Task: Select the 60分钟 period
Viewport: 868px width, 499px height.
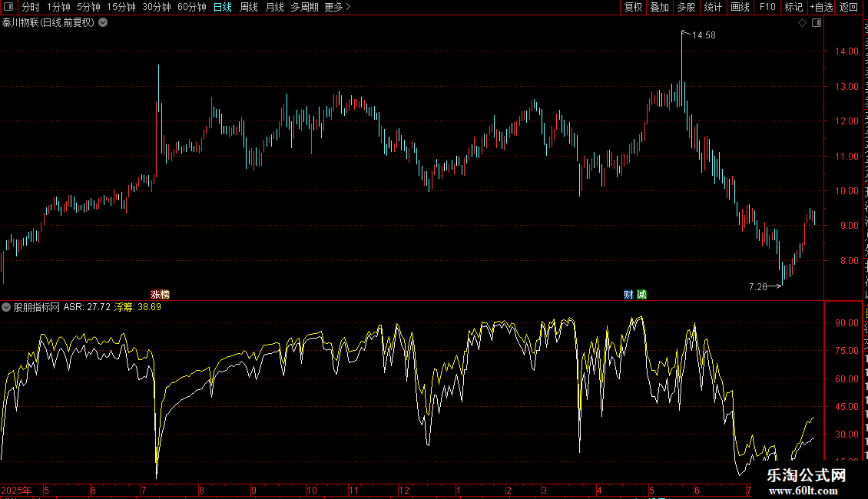Action: pos(192,7)
